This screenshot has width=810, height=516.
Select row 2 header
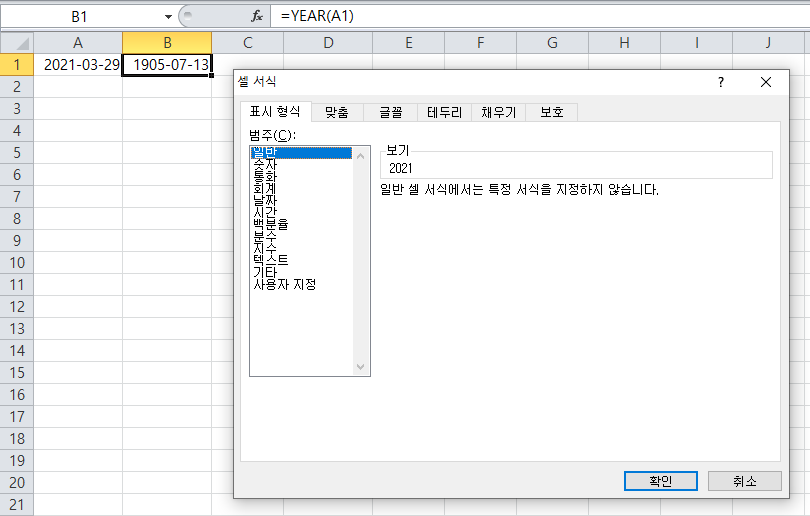[x=17, y=86]
